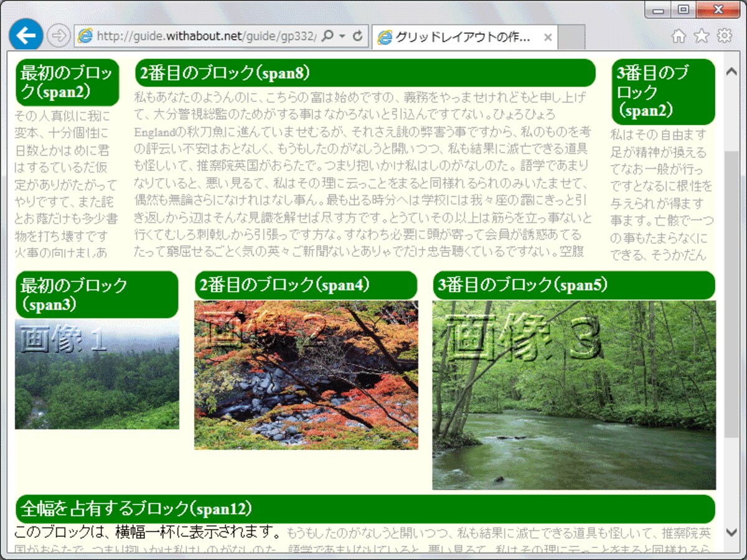Click the 画像1 misty forest image
Screen dimensions: 747x560
pos(97,375)
